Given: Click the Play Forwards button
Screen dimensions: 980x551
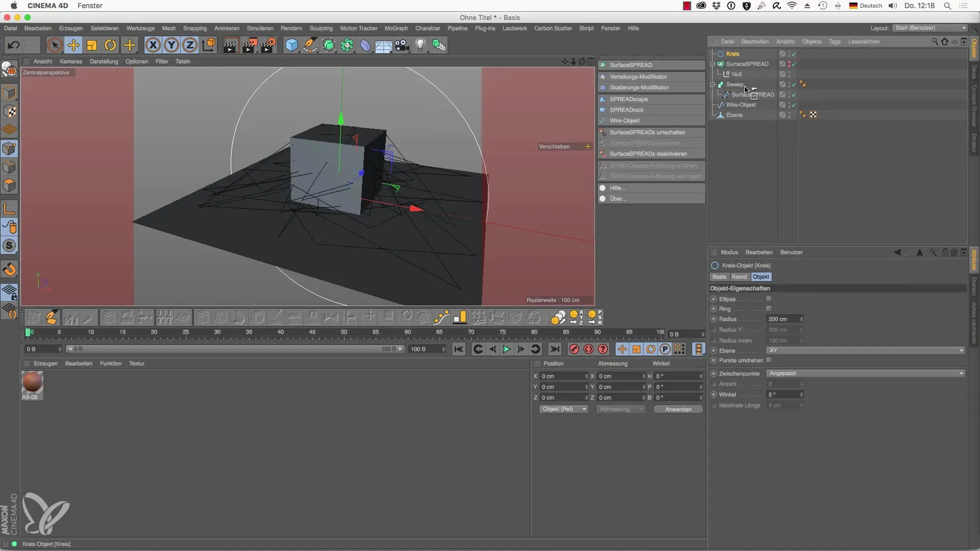Looking at the screenshot, I should [x=506, y=349].
